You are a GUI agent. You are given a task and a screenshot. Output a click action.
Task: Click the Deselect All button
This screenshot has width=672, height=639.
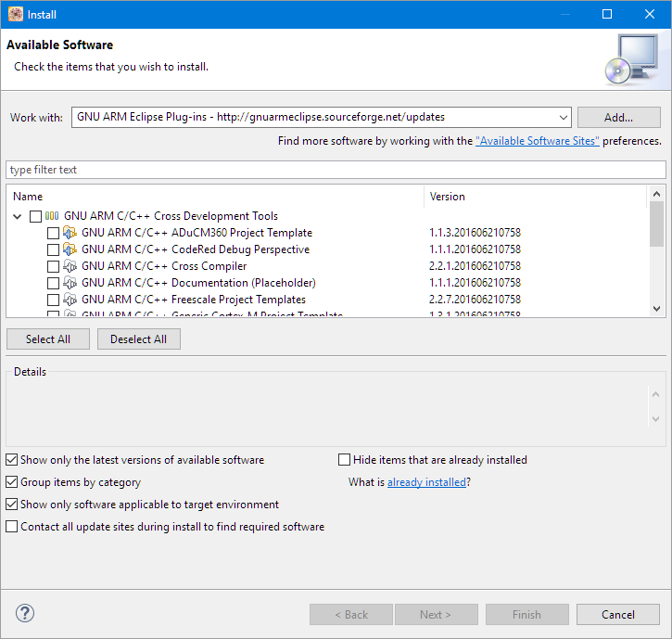pyautogui.click(x=138, y=339)
